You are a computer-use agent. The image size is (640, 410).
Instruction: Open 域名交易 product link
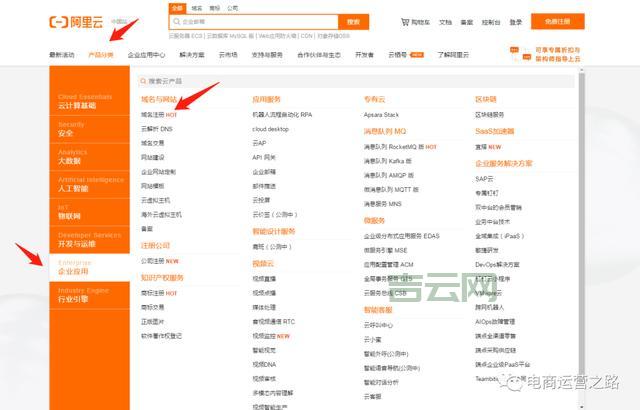(x=153, y=143)
